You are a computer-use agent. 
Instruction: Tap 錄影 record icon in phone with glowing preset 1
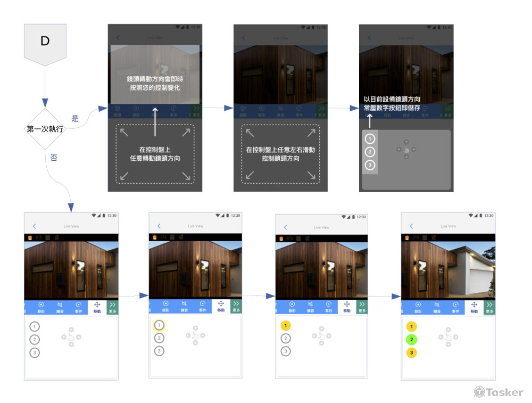tap(165, 306)
